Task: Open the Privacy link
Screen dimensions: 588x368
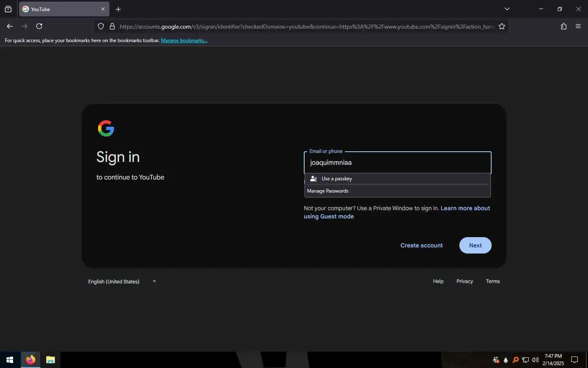Action: 465,281
